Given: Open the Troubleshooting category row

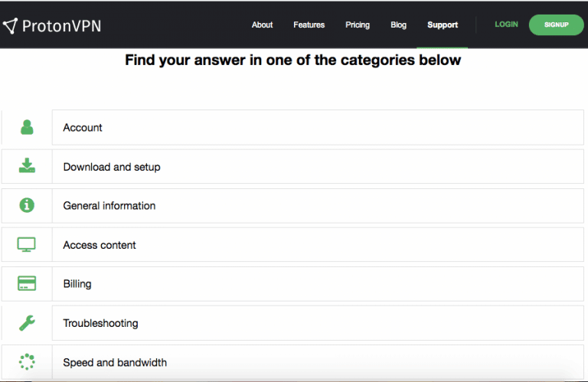Looking at the screenshot, I should click(317, 323).
